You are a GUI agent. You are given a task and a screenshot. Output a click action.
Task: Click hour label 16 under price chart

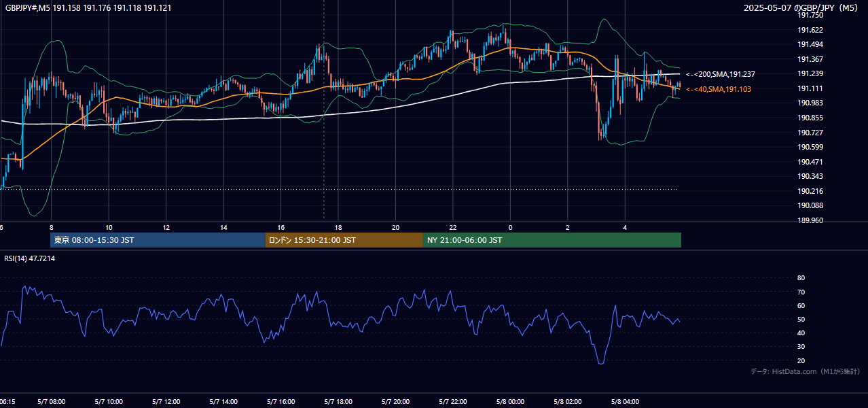coord(281,228)
